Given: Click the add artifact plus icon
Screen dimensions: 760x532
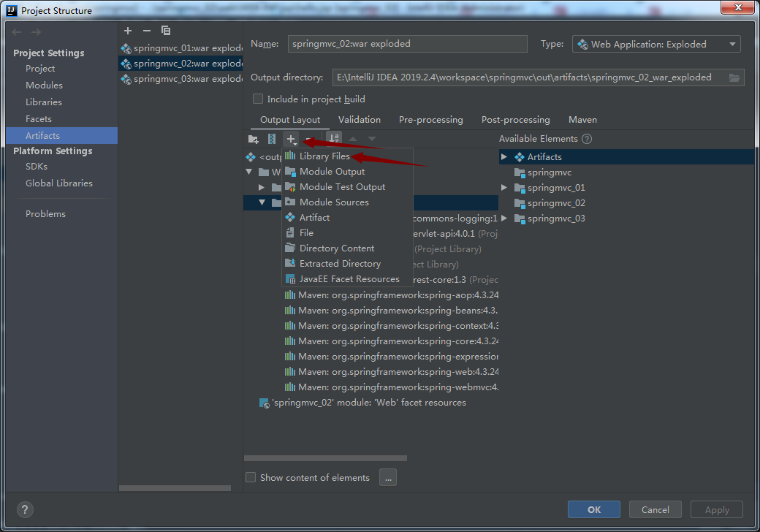Looking at the screenshot, I should 127,31.
